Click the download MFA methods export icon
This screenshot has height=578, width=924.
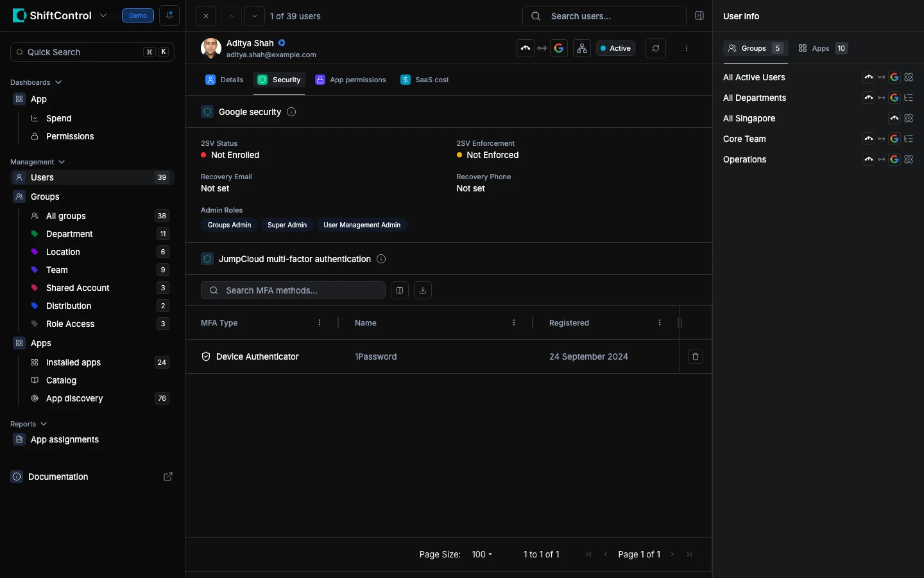click(423, 290)
